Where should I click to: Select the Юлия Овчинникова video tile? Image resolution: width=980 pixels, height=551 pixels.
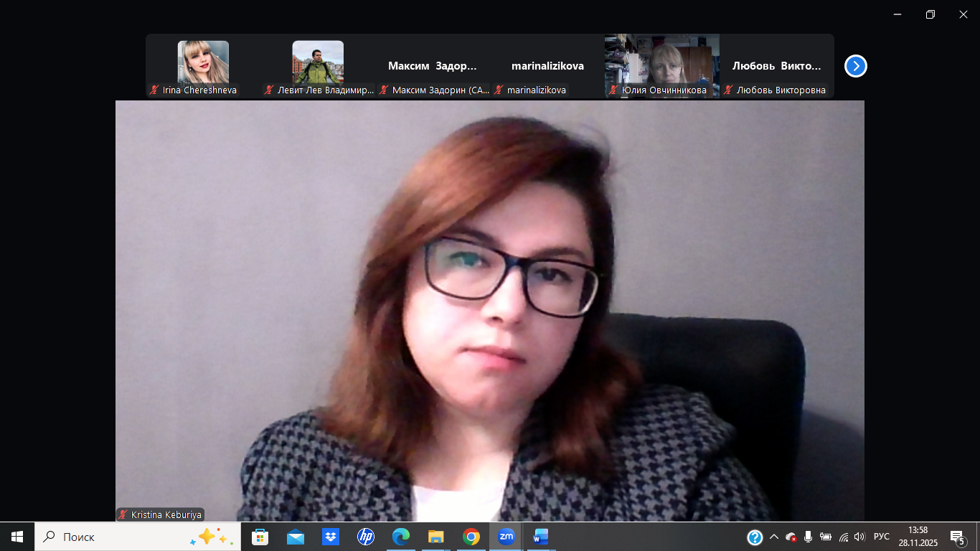pos(661,65)
